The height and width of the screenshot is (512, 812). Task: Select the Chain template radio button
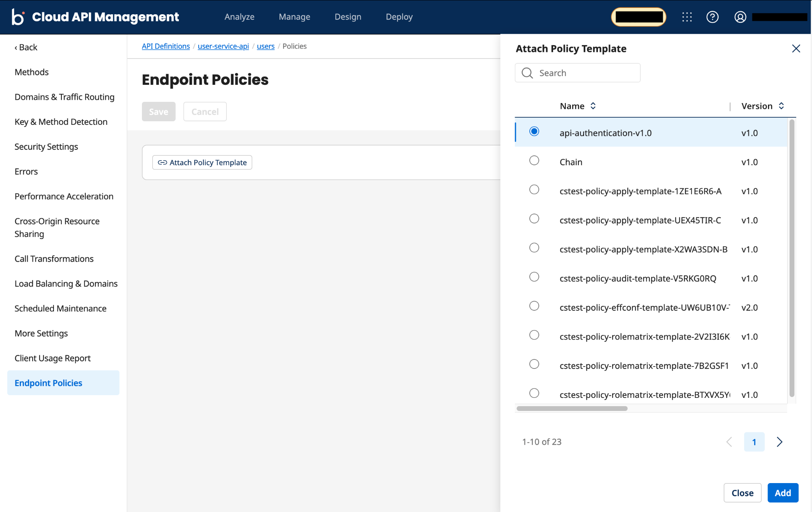[534, 160]
